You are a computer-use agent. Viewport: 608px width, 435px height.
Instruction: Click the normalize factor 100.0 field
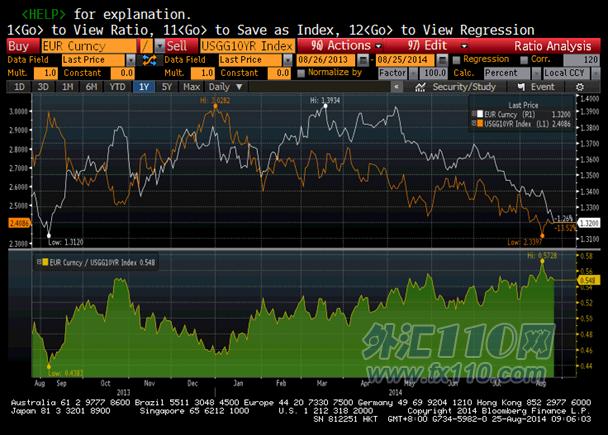click(434, 73)
